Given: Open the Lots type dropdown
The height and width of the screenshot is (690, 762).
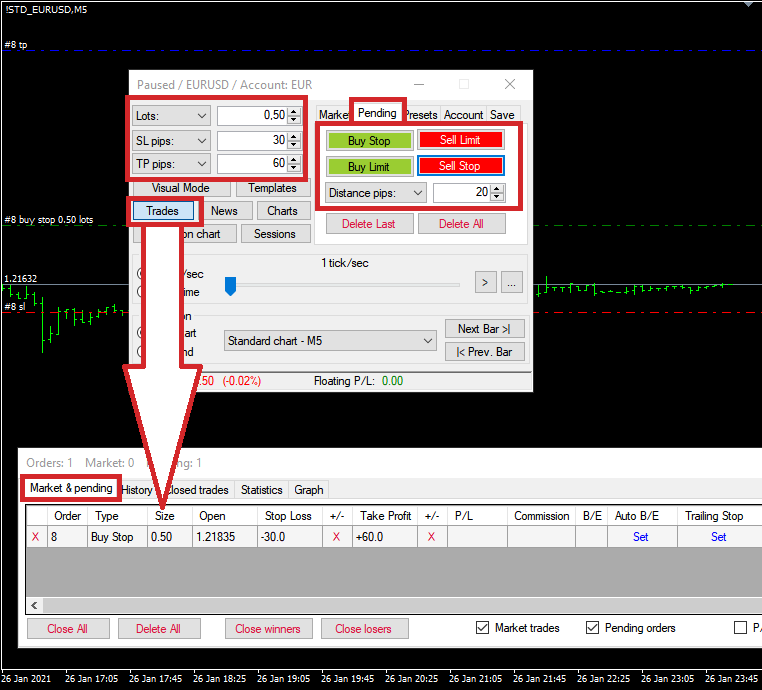Looking at the screenshot, I should (171, 116).
